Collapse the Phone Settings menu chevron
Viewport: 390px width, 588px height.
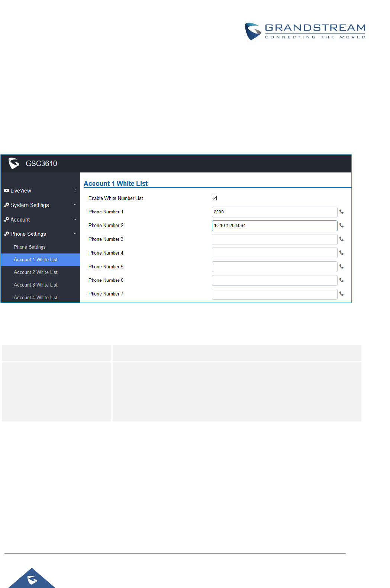click(75, 234)
